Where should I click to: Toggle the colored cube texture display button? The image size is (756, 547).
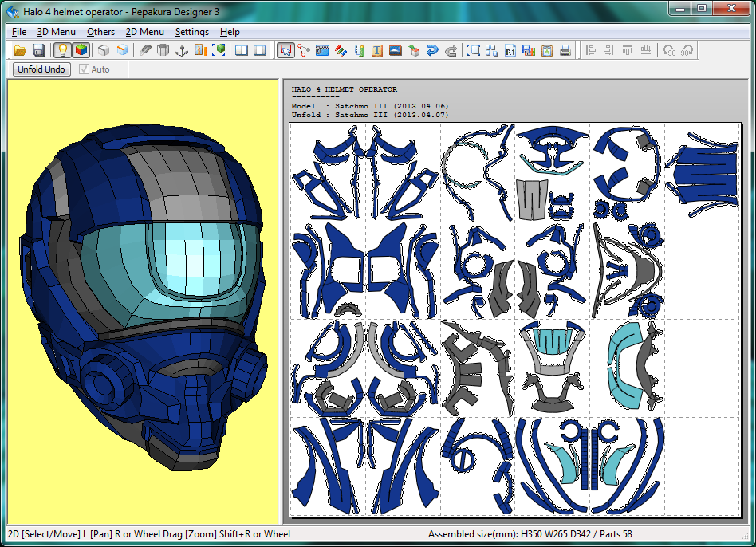point(81,50)
